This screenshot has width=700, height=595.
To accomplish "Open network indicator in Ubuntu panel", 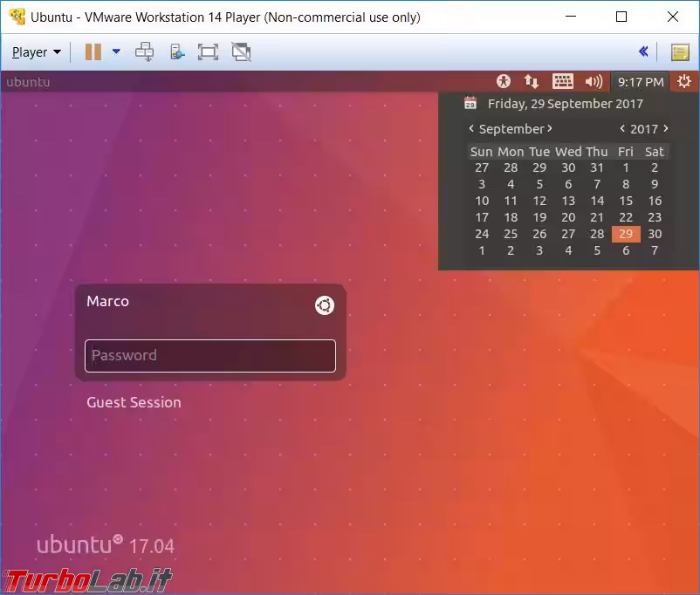I will pyautogui.click(x=532, y=82).
